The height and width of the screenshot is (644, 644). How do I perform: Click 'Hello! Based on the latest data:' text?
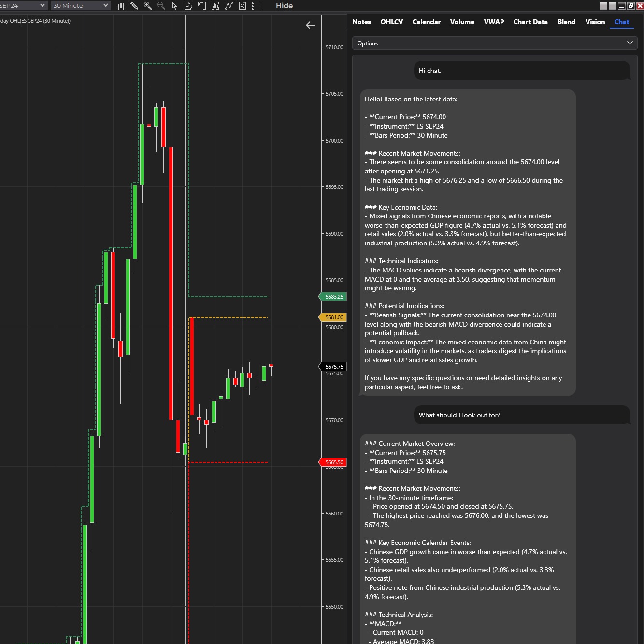tap(411, 99)
